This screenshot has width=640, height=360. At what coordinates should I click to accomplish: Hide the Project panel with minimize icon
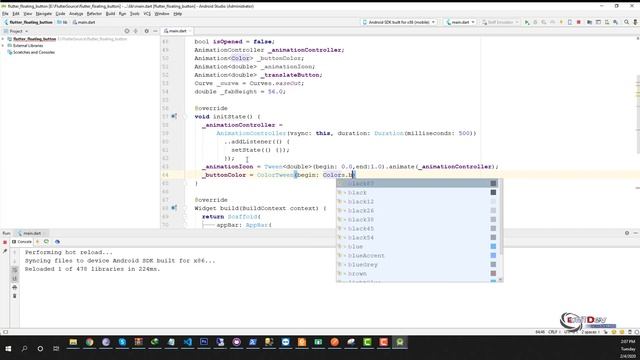point(156,31)
